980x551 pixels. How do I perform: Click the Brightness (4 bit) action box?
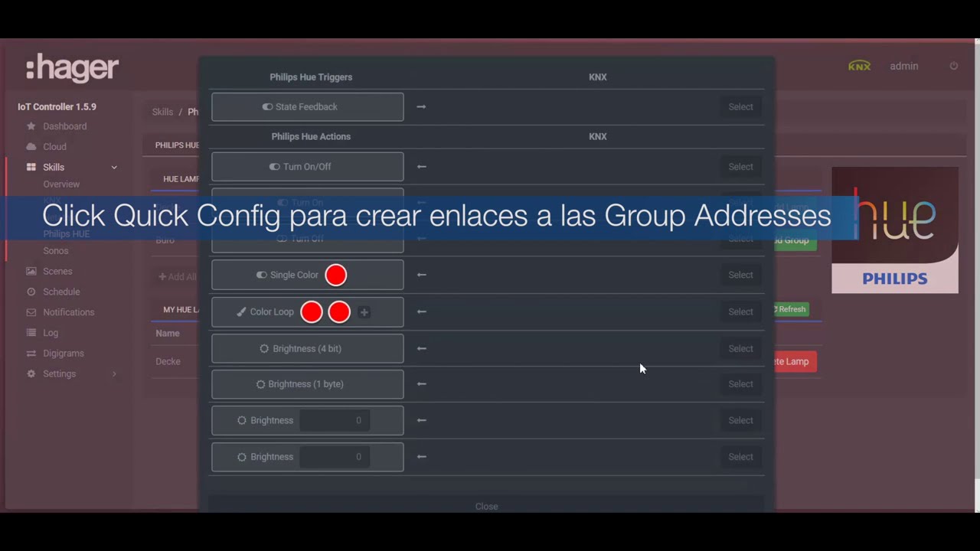307,348
